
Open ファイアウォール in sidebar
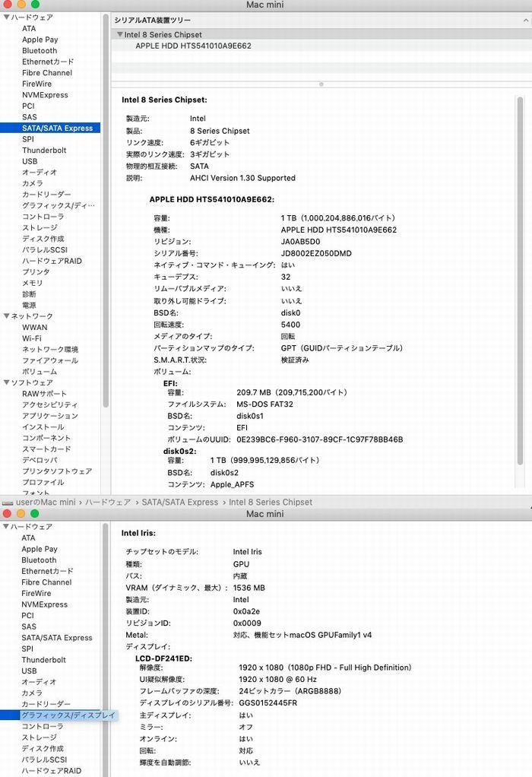tap(50, 360)
